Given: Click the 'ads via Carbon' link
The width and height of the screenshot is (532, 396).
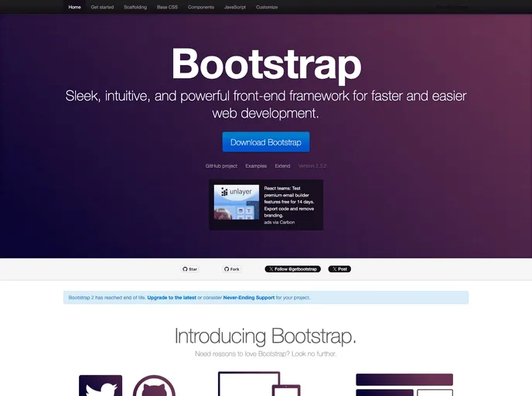Looking at the screenshot, I should [279, 222].
